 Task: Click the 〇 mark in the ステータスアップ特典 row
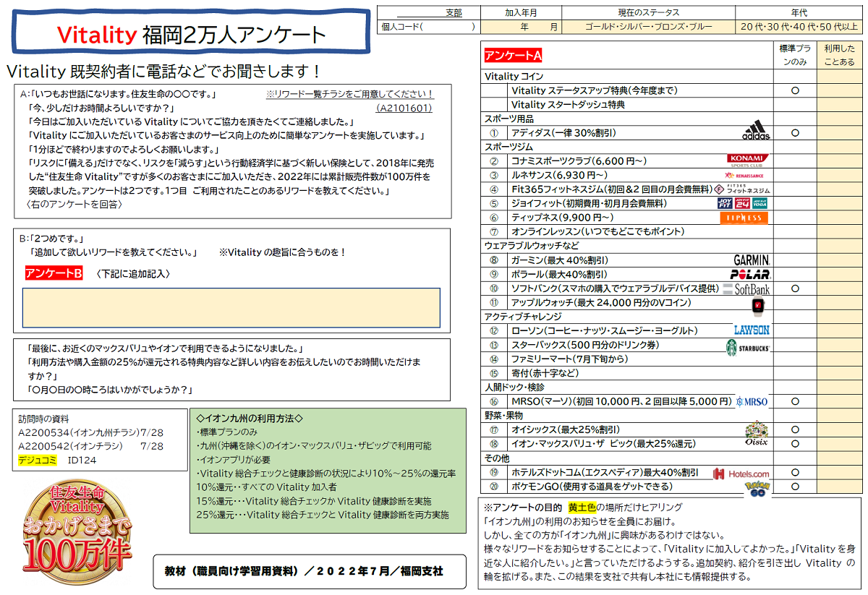(795, 90)
